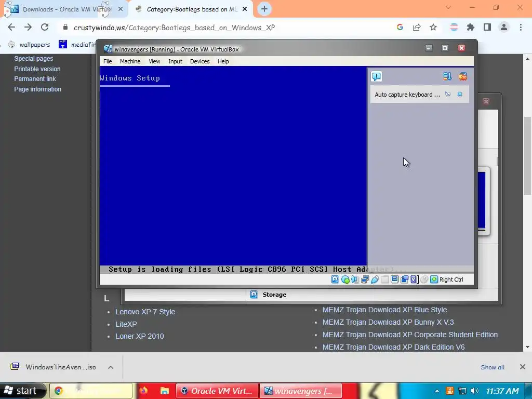532x399 pixels.
Task: Open MEMZ Trojan Download XP Corporate Student Edition
Action: (410, 335)
